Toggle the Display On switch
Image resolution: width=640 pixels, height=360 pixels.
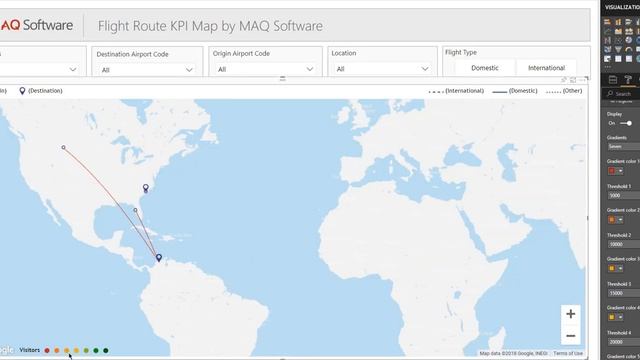tap(626, 123)
